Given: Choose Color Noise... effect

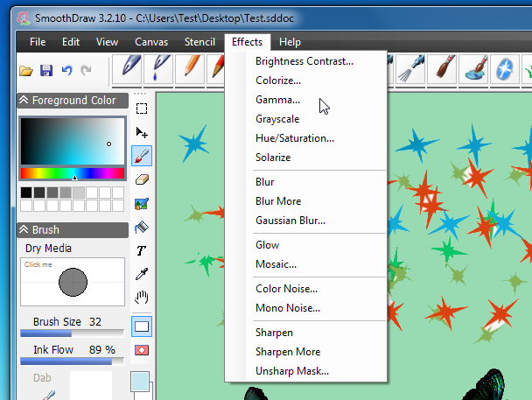Looking at the screenshot, I should pos(286,289).
